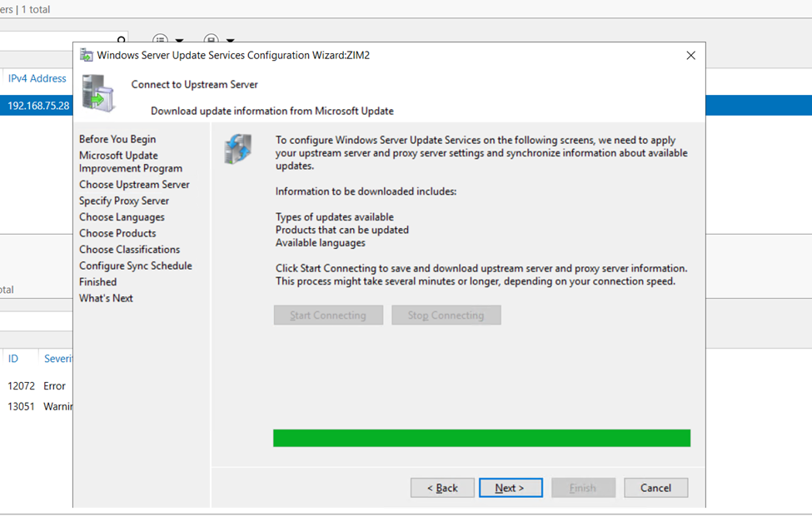Screen dimensions: 812x516
Task: Expand the save query dropdown arrow
Action: click(x=230, y=41)
